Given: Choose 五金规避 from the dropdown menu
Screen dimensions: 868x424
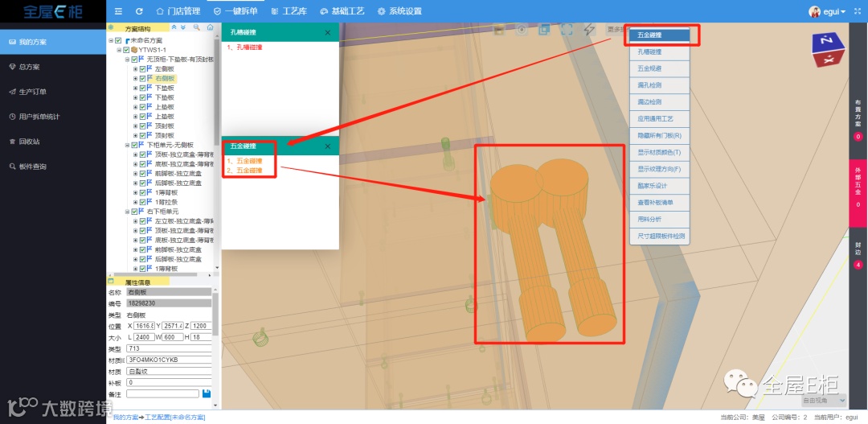Looking at the screenshot, I should (x=659, y=68).
